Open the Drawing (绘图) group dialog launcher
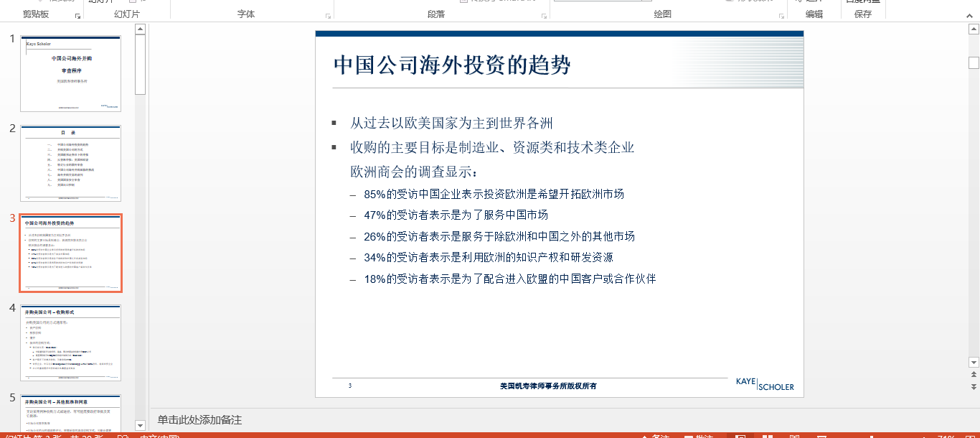The width and height of the screenshot is (980, 438). coord(781,16)
